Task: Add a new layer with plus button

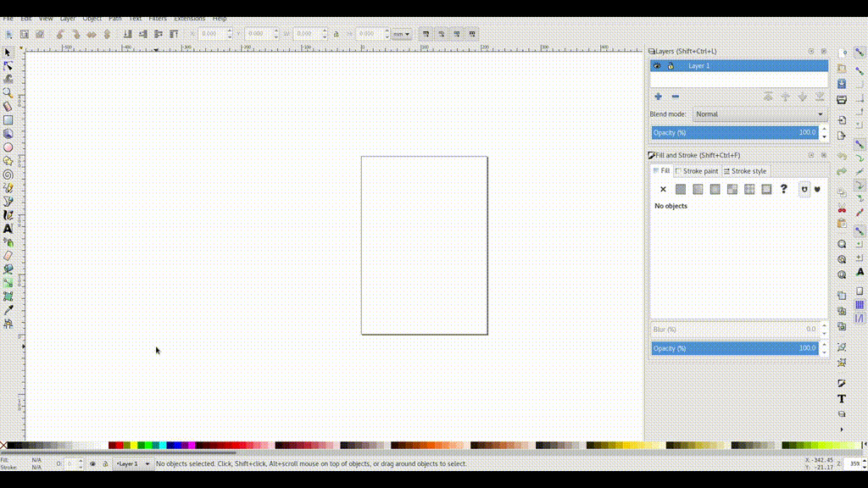Action: [658, 97]
